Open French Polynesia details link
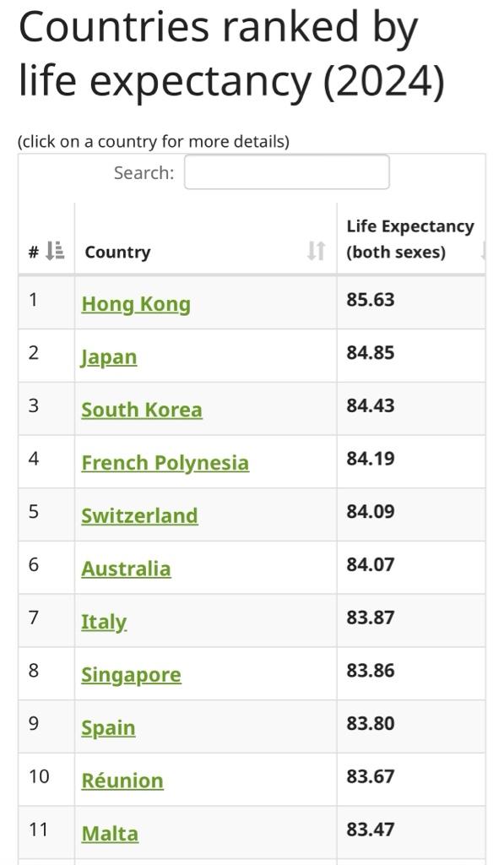This screenshot has height=865, width=504. pos(165,463)
